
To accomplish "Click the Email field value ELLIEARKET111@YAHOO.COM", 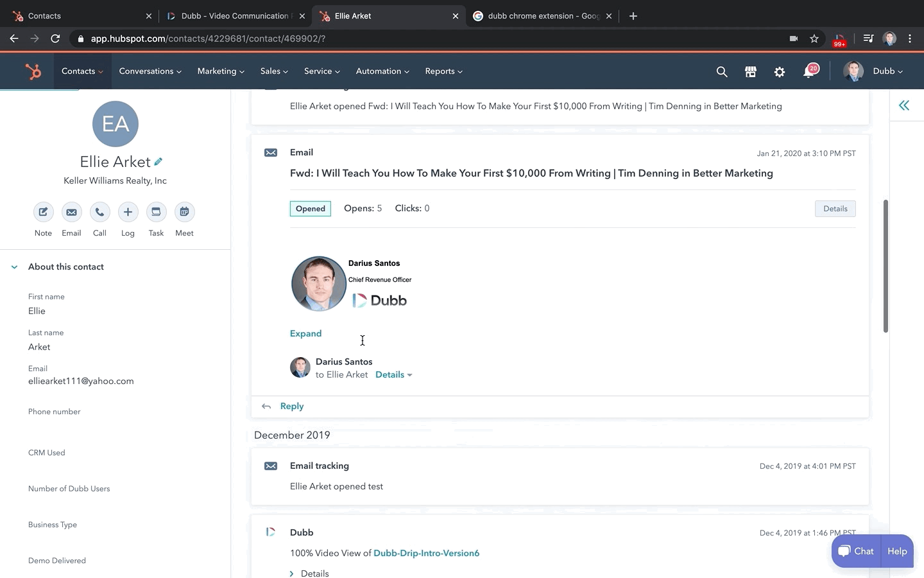I will 81,381.
